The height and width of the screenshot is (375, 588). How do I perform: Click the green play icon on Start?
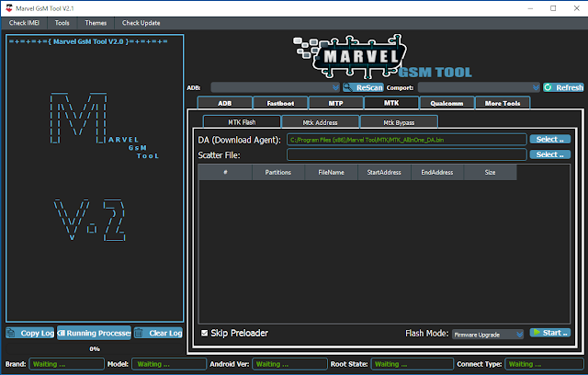[537, 333]
